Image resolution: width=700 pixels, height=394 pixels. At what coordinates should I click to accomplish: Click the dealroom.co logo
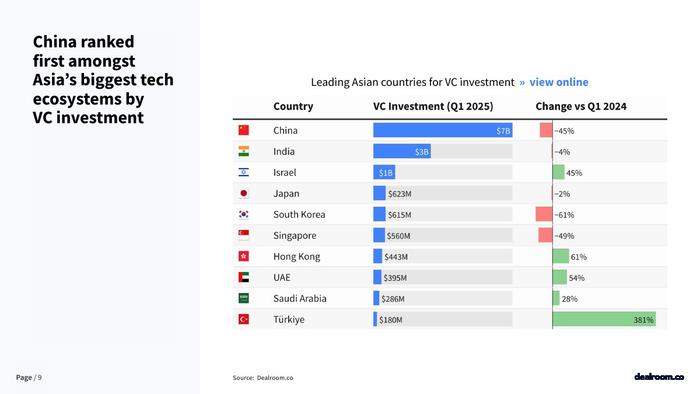(659, 377)
